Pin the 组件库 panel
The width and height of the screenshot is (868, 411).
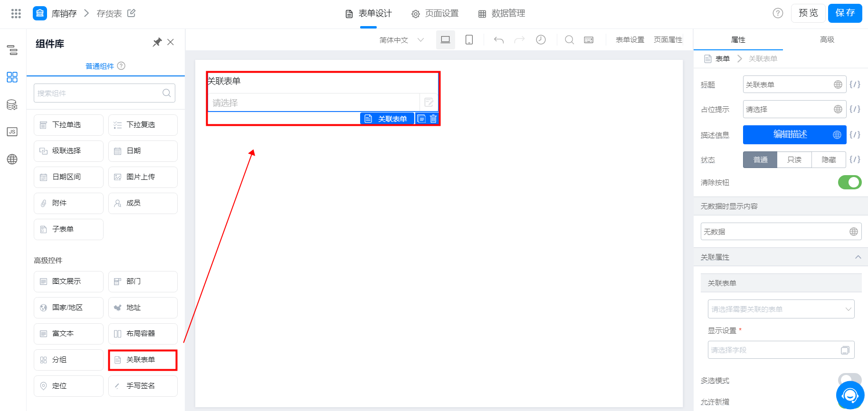(157, 42)
